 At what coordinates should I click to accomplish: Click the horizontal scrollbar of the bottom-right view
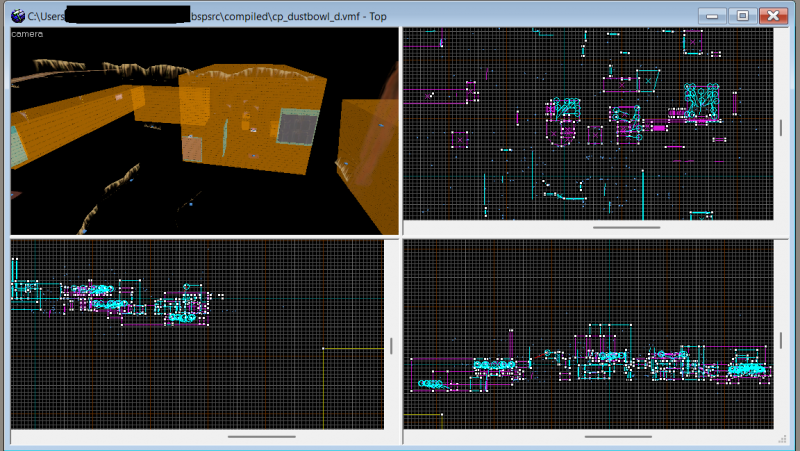click(618, 437)
